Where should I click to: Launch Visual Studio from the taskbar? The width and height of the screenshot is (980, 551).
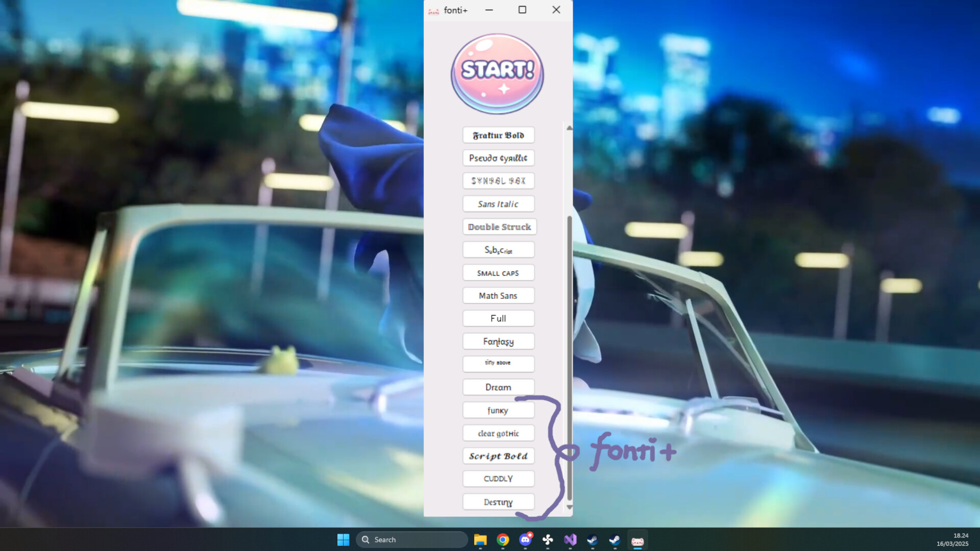[570, 539]
